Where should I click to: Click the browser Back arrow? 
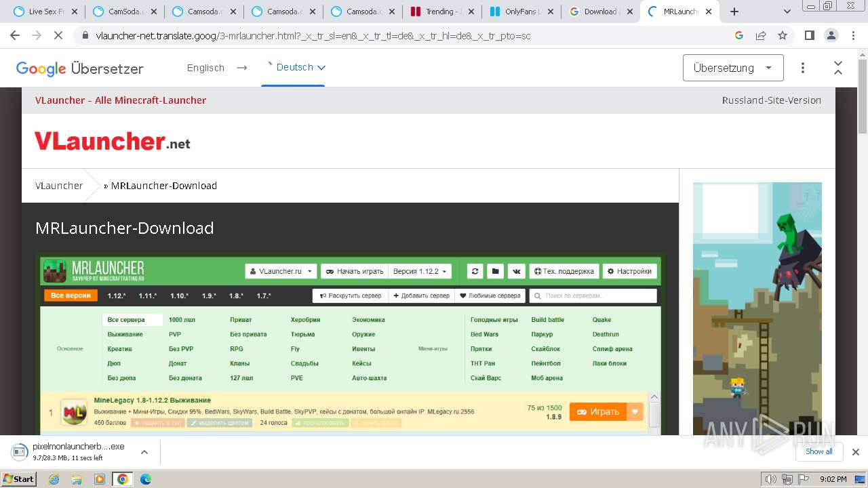pyautogui.click(x=16, y=35)
